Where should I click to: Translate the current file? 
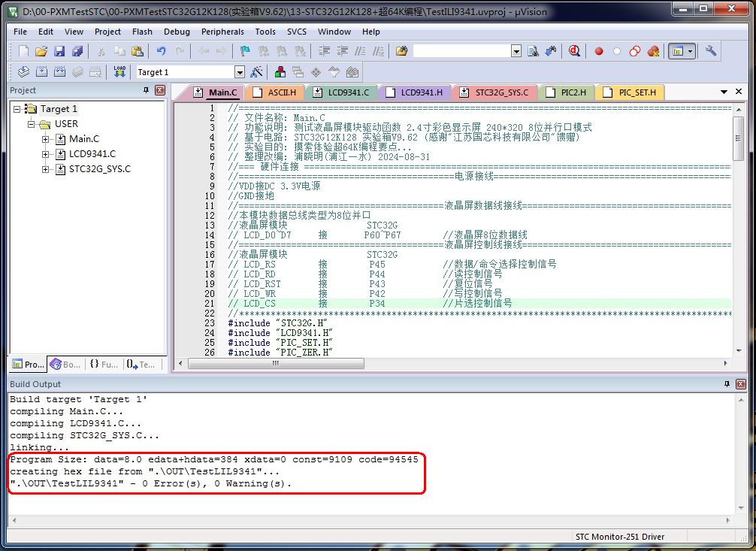click(23, 72)
